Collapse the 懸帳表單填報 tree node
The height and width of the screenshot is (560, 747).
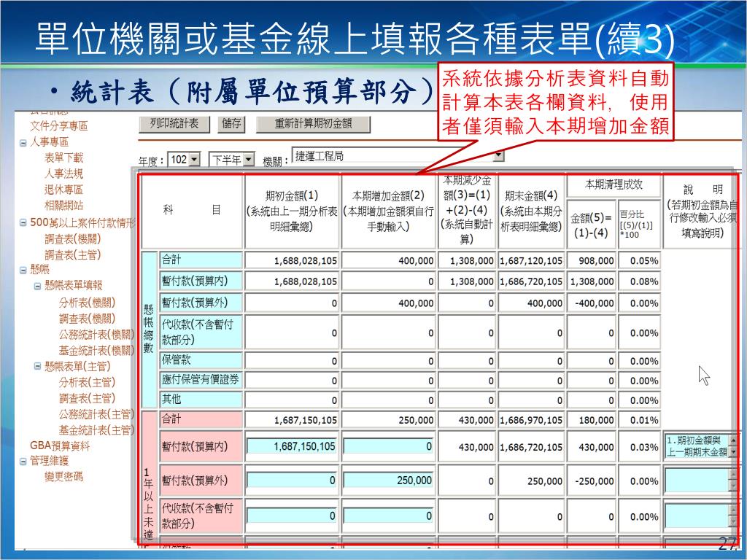(x=37, y=286)
